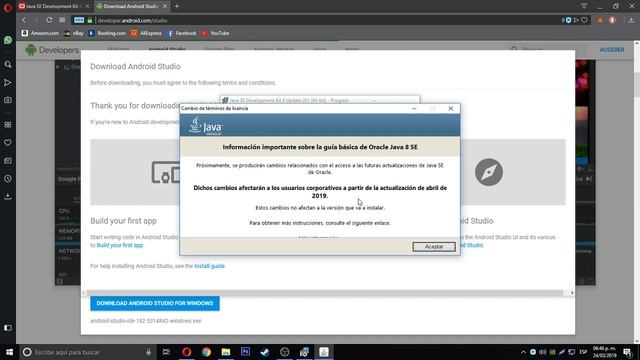Image resolution: width=640 pixels, height=360 pixels.
Task: Open Google Chrome from the taskbar
Action: coord(206,352)
